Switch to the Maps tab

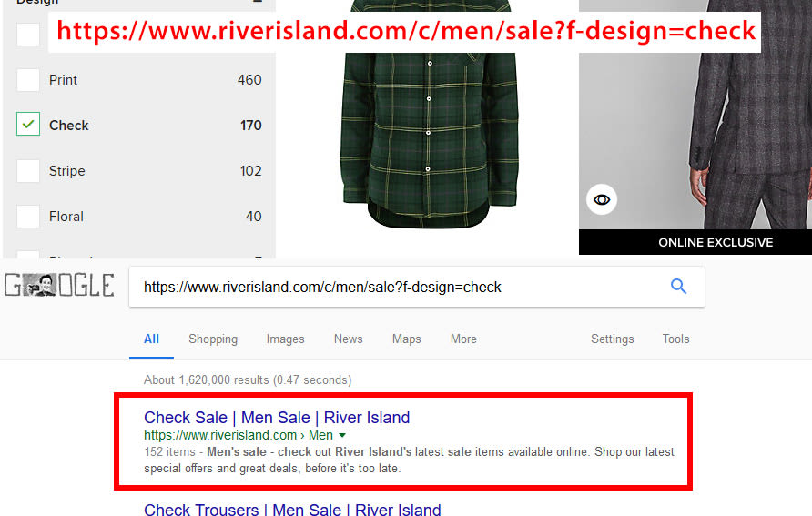point(407,339)
